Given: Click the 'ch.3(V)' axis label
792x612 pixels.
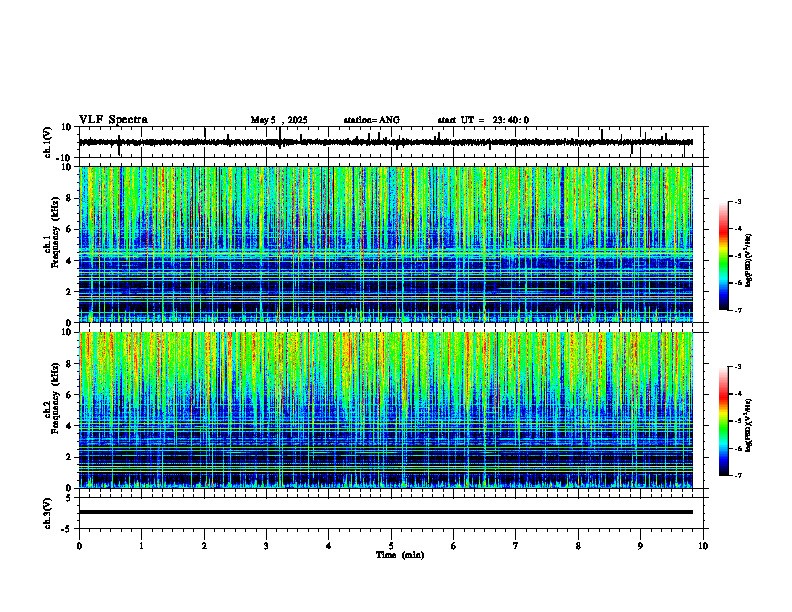Looking at the screenshot, I should point(47,513).
